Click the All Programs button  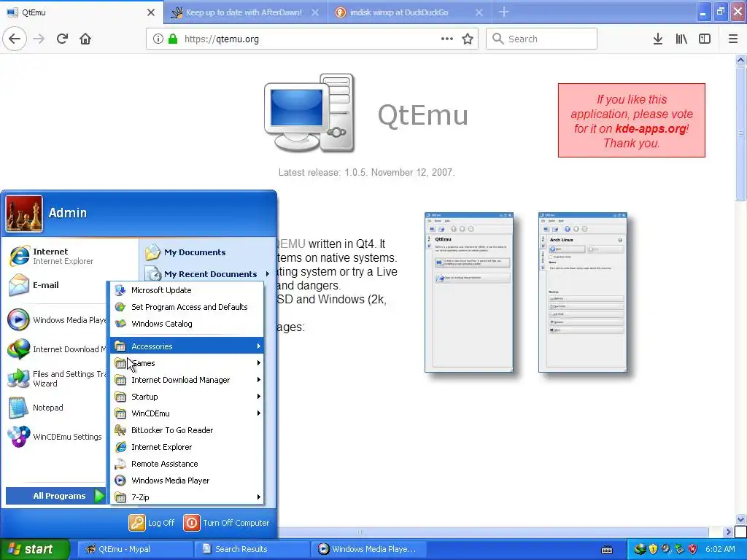[55, 496]
